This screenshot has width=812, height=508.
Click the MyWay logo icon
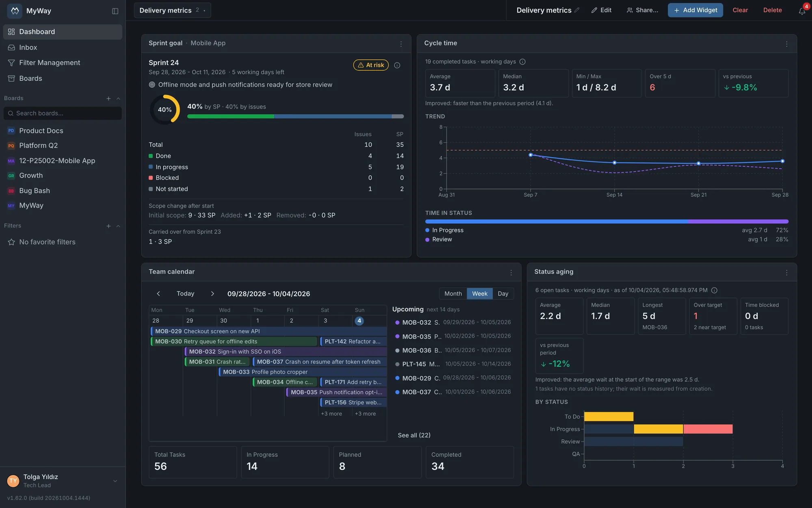pyautogui.click(x=15, y=11)
